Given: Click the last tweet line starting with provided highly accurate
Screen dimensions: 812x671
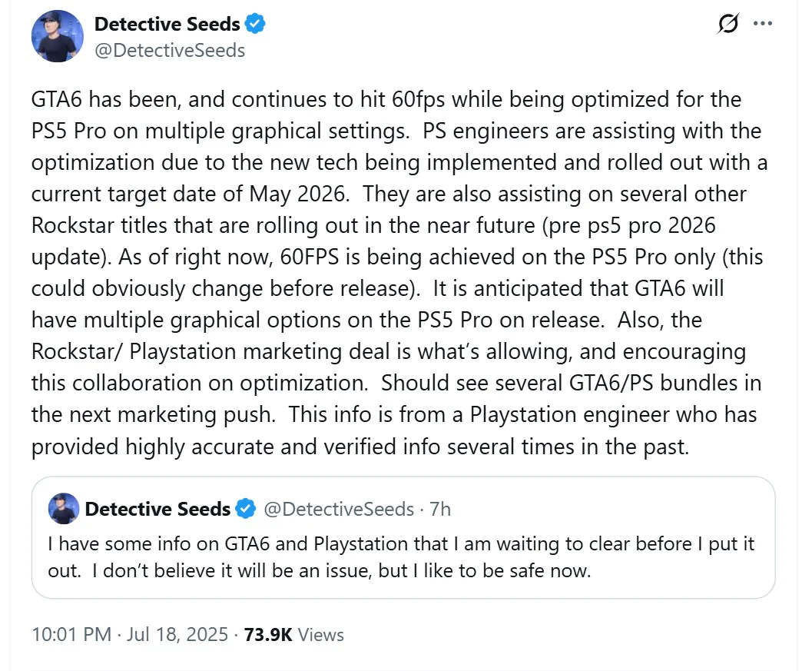Looking at the screenshot, I should [360, 447].
